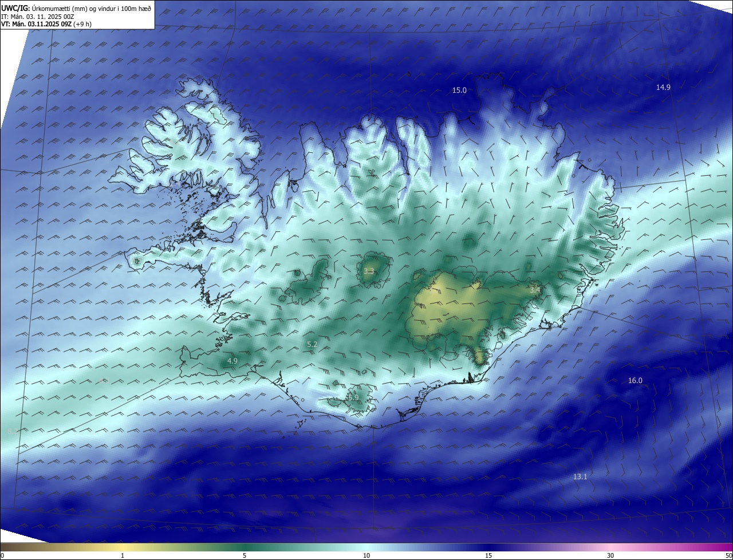Viewport: 733px width, 560px height.
Task: Select the '10' tick label on the color scale
Action: [366, 555]
